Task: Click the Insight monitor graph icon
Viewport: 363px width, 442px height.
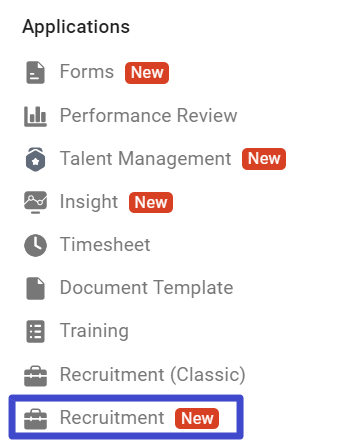Action: click(35, 202)
